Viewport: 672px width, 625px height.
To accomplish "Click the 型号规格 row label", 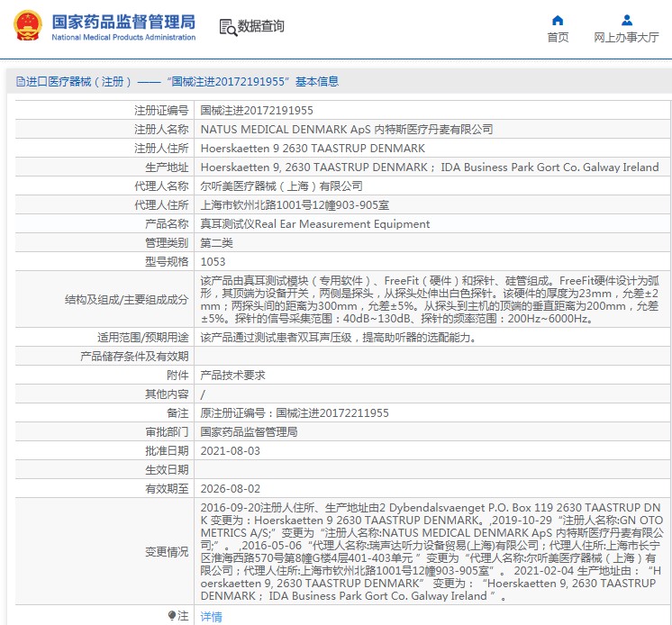I will pos(167,262).
